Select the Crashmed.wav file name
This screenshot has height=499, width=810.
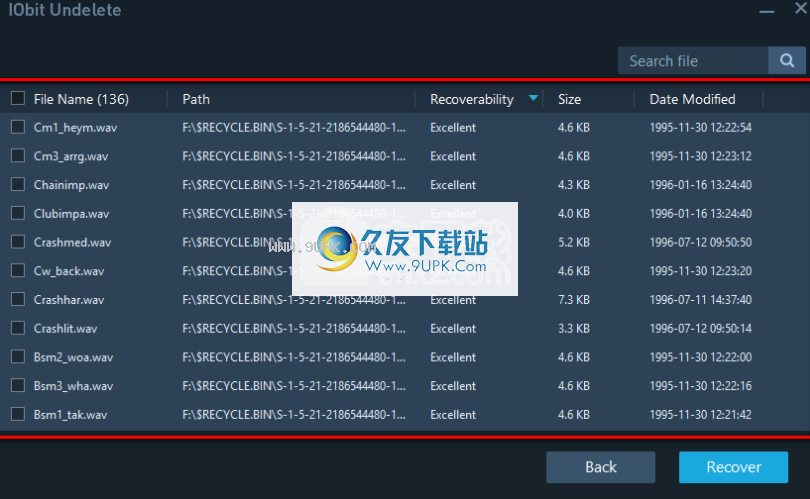click(x=72, y=242)
